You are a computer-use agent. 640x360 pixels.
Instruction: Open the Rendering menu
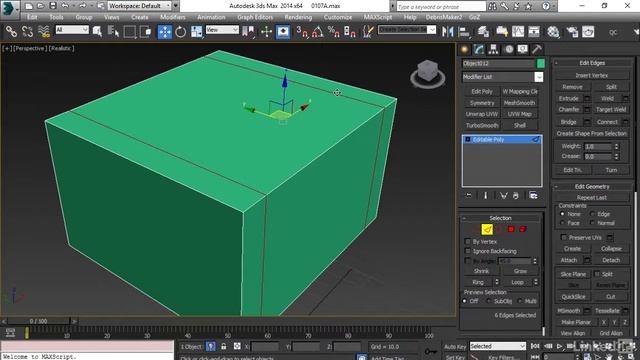coord(298,17)
